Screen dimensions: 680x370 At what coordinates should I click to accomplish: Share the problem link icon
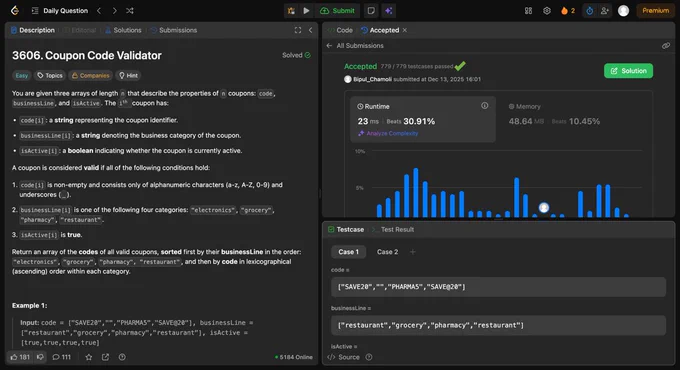[105, 357]
